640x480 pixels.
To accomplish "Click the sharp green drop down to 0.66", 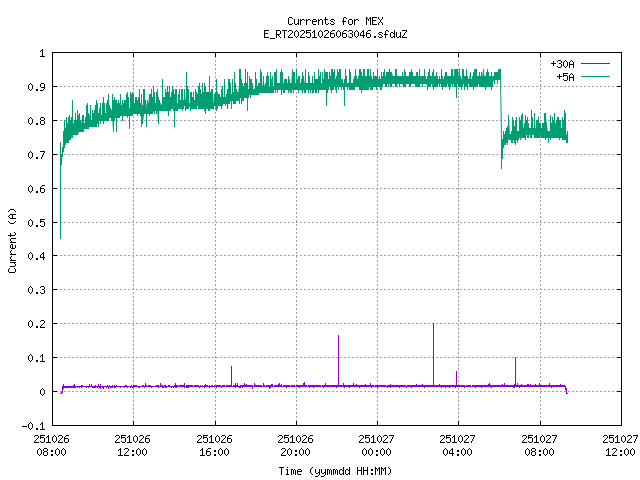I will coord(501,165).
